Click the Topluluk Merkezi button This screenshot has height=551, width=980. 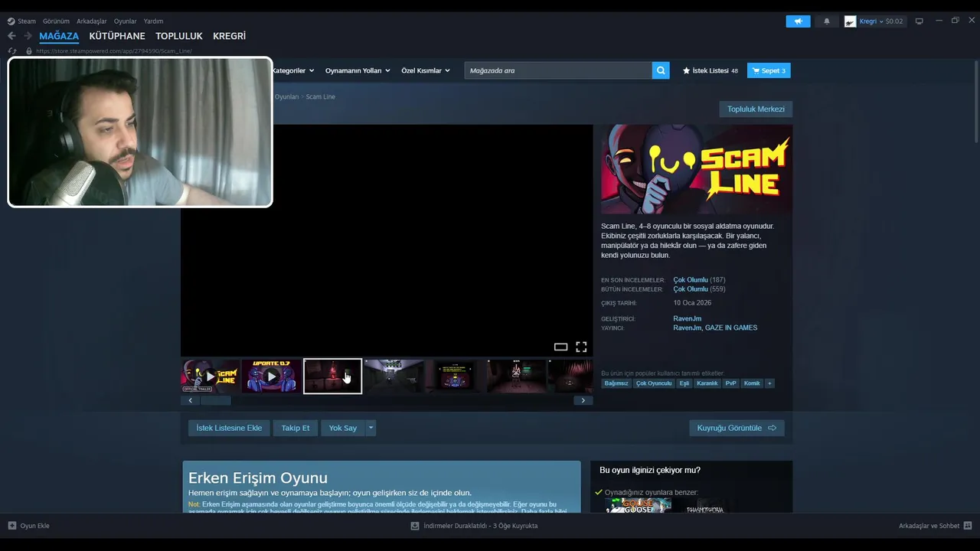(x=756, y=109)
